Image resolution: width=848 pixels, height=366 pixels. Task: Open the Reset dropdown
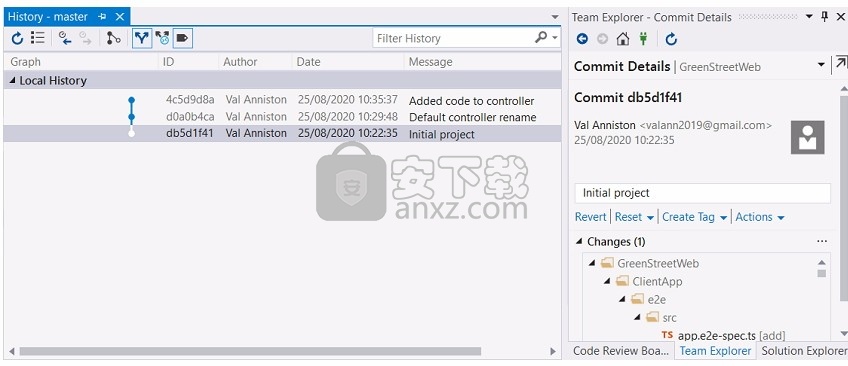[634, 217]
